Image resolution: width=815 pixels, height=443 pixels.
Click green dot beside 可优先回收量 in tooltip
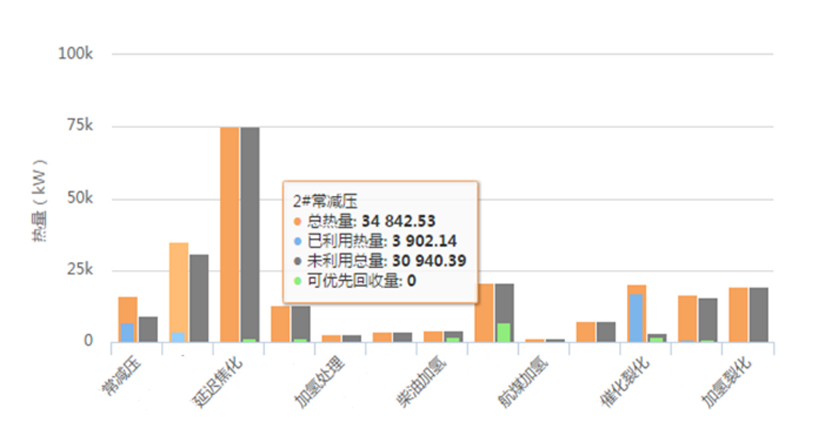pyautogui.click(x=296, y=281)
